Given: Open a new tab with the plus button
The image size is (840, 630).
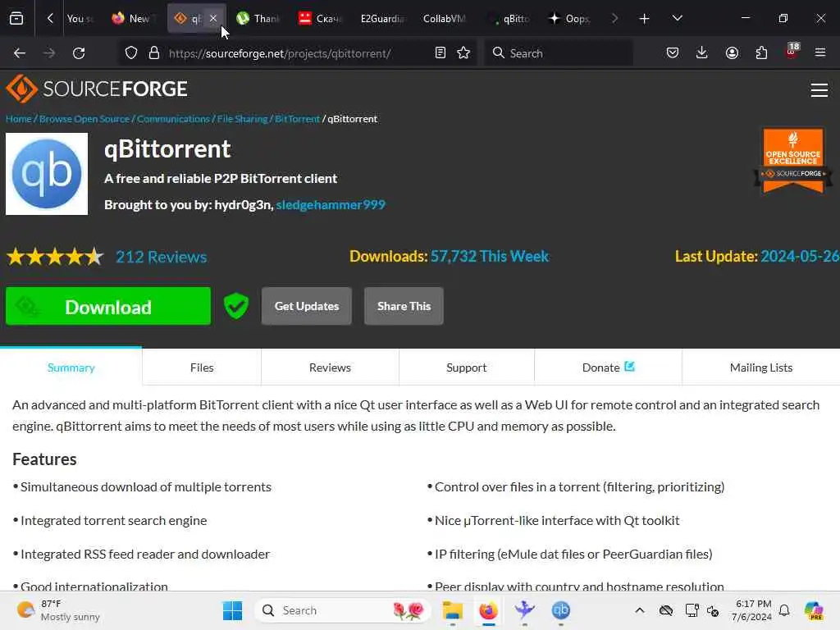Looking at the screenshot, I should tap(644, 19).
